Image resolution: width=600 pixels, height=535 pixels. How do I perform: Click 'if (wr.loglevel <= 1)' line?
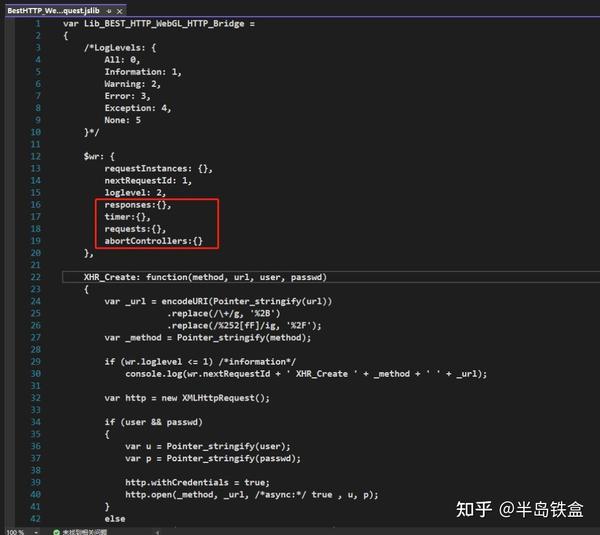pos(200,362)
